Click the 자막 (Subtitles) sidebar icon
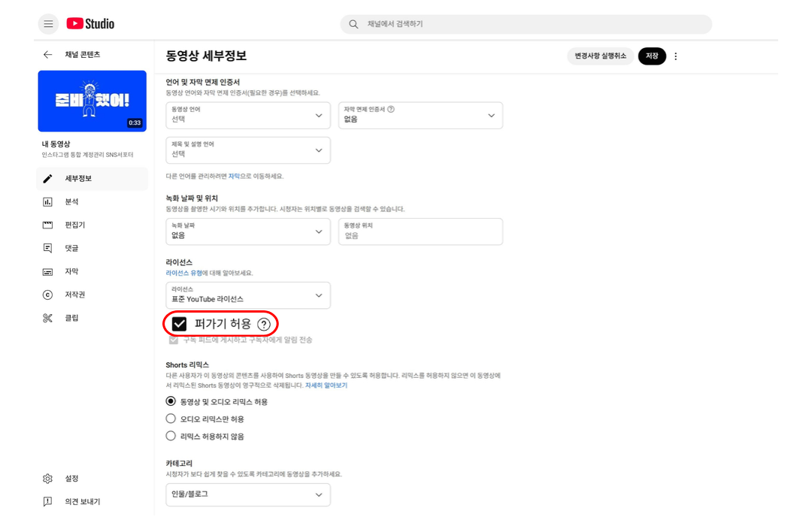 click(47, 271)
